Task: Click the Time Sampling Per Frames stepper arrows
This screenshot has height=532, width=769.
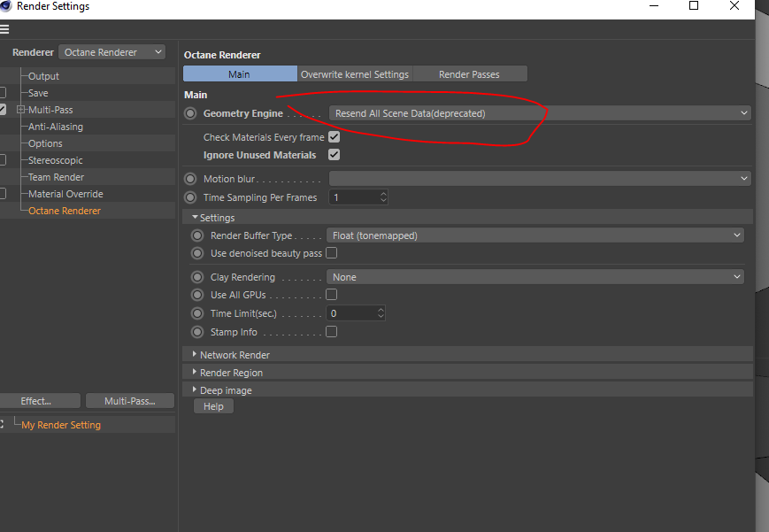Action: 383,197
